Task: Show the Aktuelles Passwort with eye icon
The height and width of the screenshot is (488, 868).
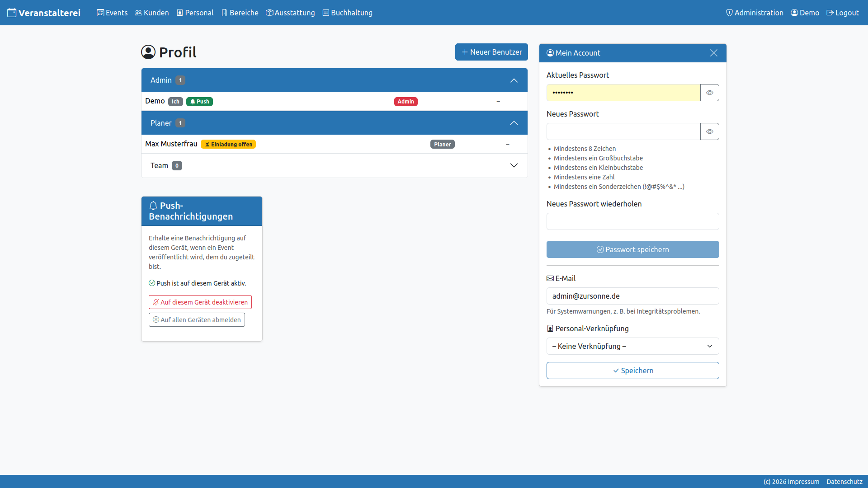Action: [710, 93]
